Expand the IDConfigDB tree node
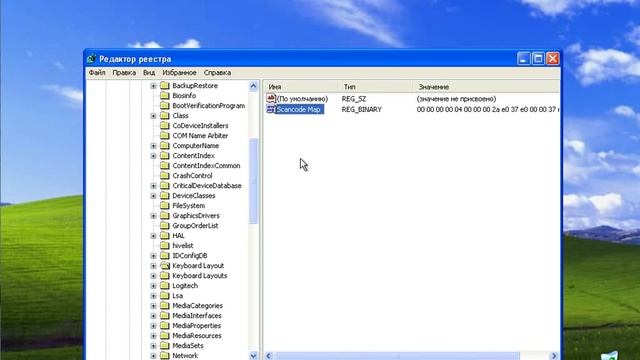Viewport: 640px width, 360px height. [x=153, y=256]
